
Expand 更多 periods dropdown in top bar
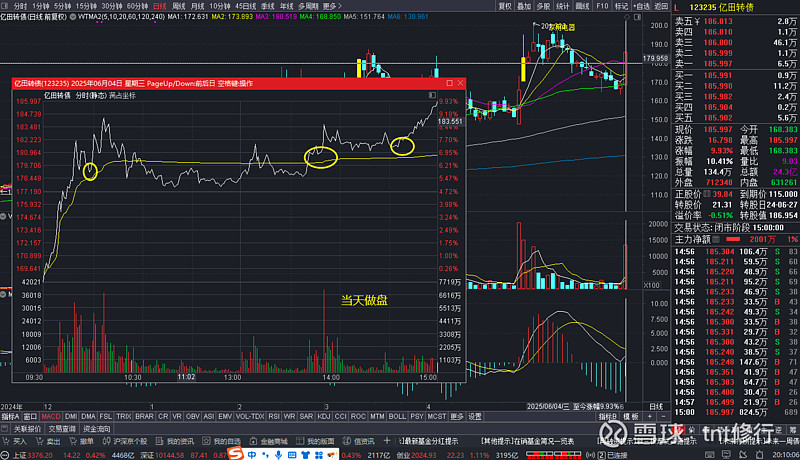coord(332,6)
